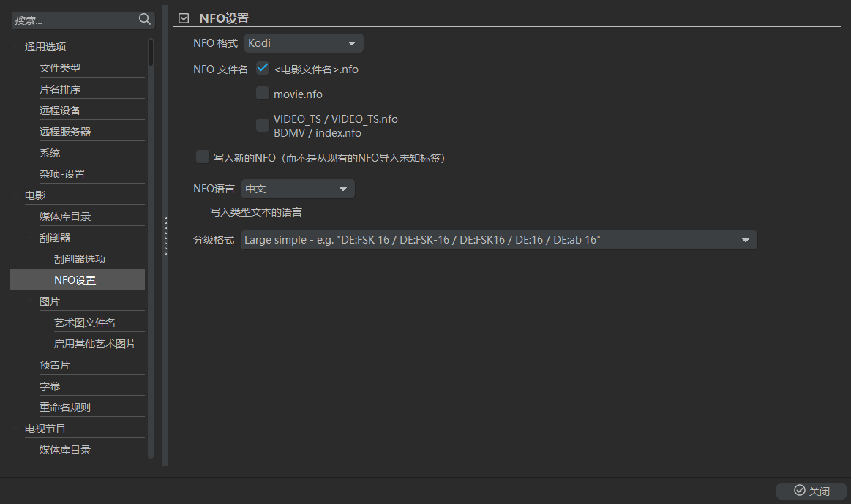This screenshot has width=851, height=504.
Task: Click the 关闭 button
Action: pos(811,491)
